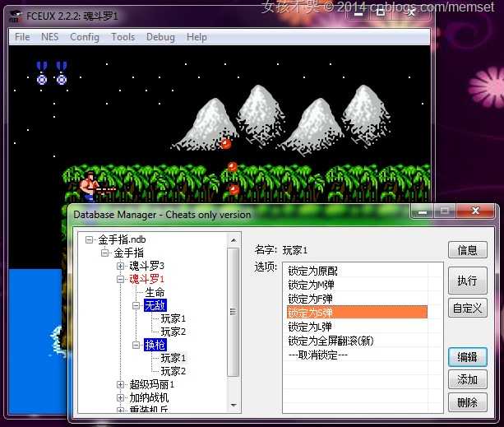
Task: Collapse the 换枪 tree node
Action: pyautogui.click(x=136, y=345)
